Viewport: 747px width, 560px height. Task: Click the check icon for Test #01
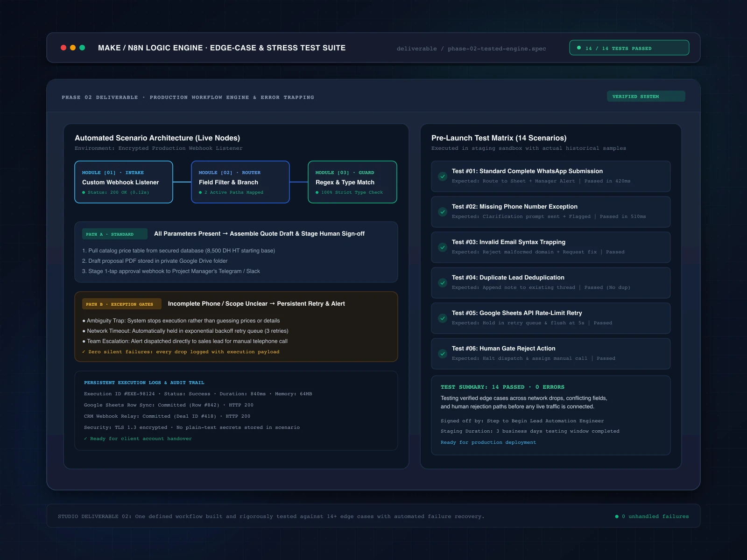point(443,176)
